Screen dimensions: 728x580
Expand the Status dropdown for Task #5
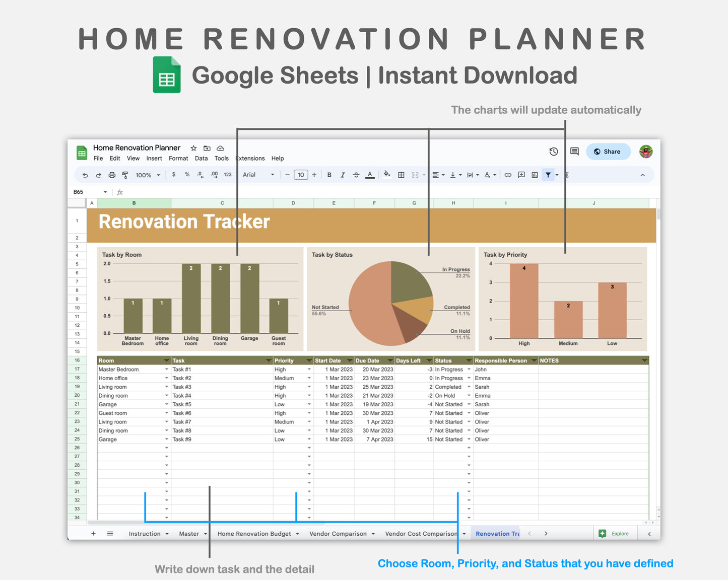468,404
